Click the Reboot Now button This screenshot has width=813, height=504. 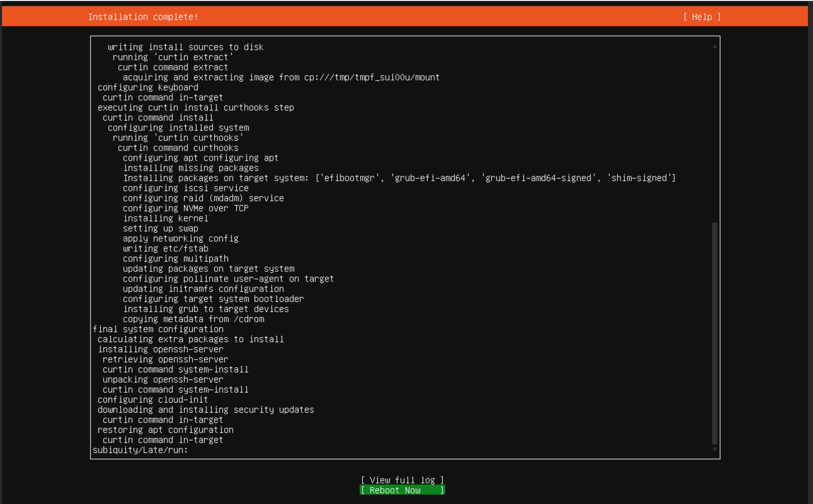click(402, 490)
